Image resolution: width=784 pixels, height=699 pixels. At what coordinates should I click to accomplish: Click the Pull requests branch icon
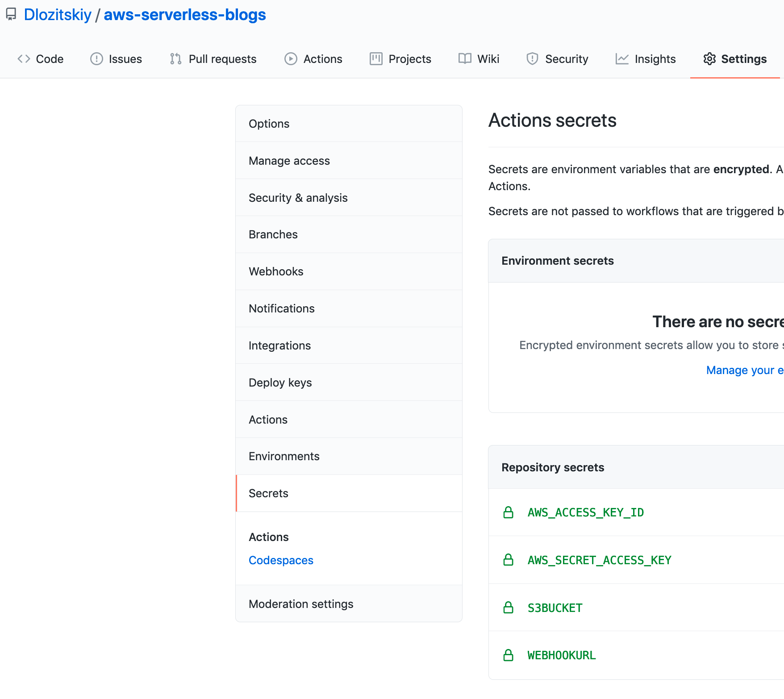point(176,59)
